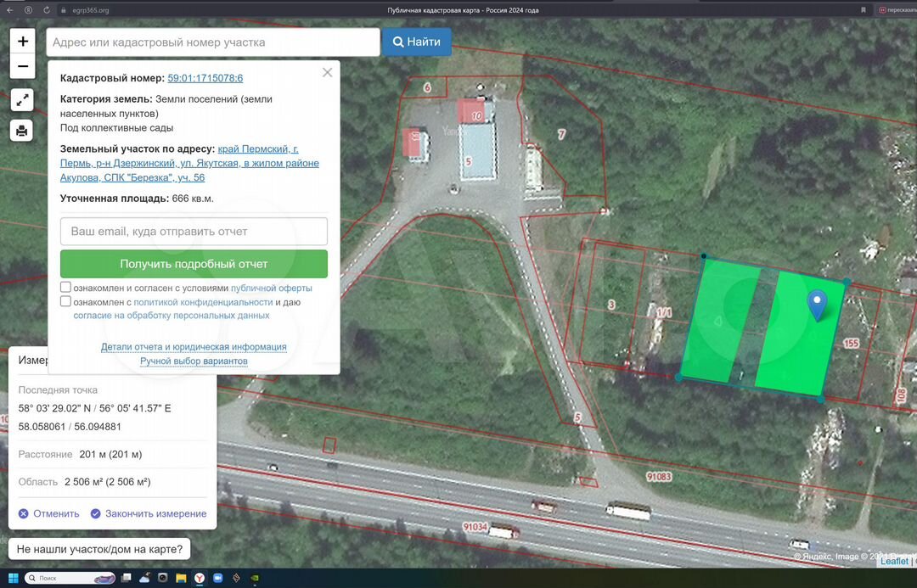This screenshot has height=588, width=917.
Task: Finish measurement via Закончить измерение
Action: (149, 513)
